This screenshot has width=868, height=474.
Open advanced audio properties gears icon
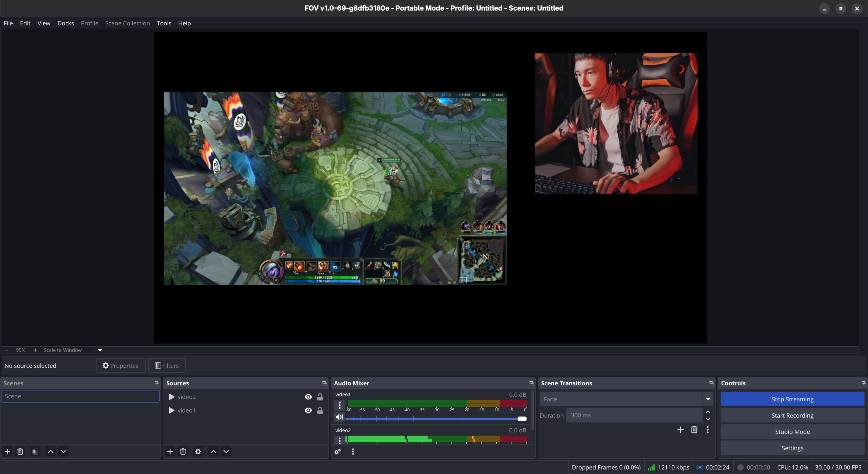[x=338, y=451]
